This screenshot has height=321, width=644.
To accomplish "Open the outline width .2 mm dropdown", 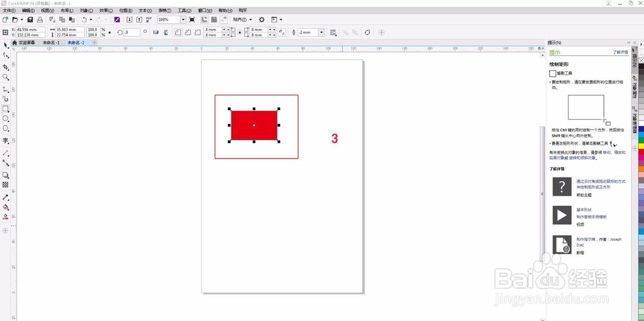I will [x=321, y=32].
